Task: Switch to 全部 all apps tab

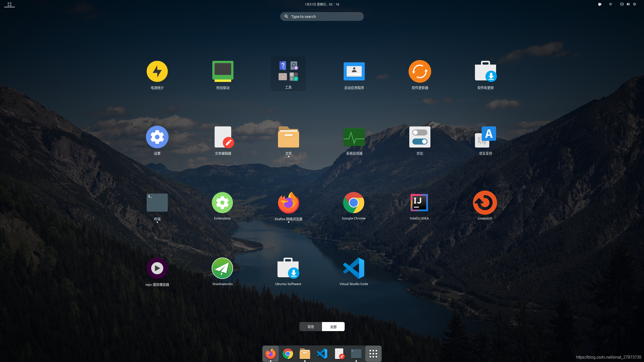Action: tap(333, 327)
